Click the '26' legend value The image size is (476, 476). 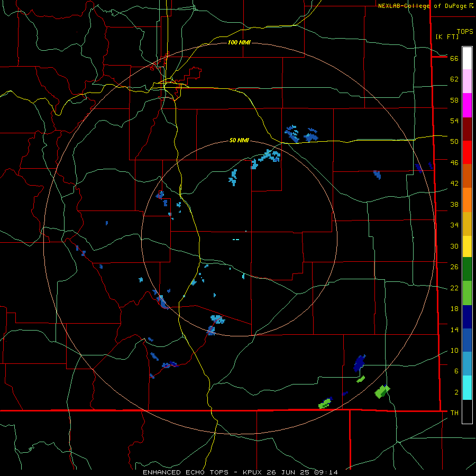454,267
